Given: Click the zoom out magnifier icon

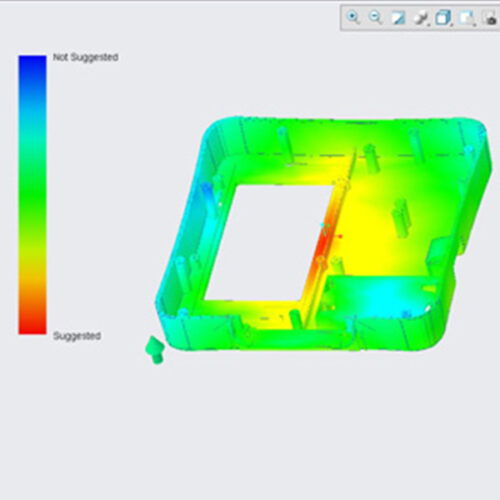Looking at the screenshot, I should click(375, 17).
